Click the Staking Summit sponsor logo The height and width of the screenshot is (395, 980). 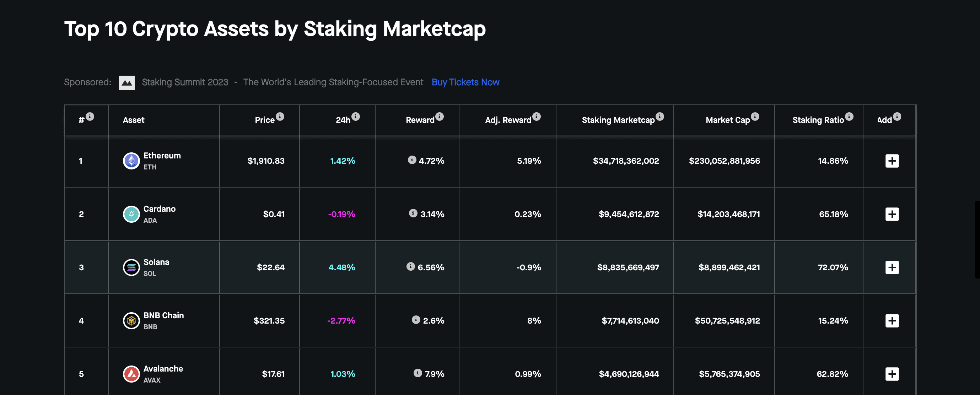[x=126, y=82]
